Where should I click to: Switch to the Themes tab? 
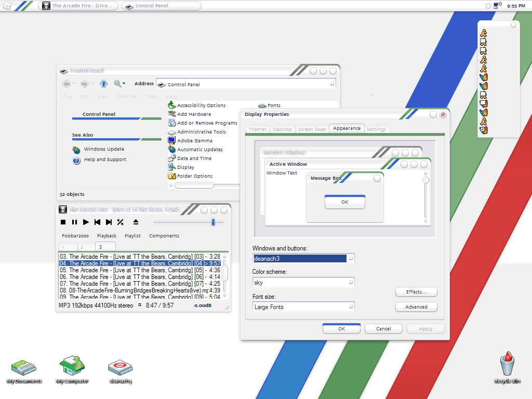point(258,129)
